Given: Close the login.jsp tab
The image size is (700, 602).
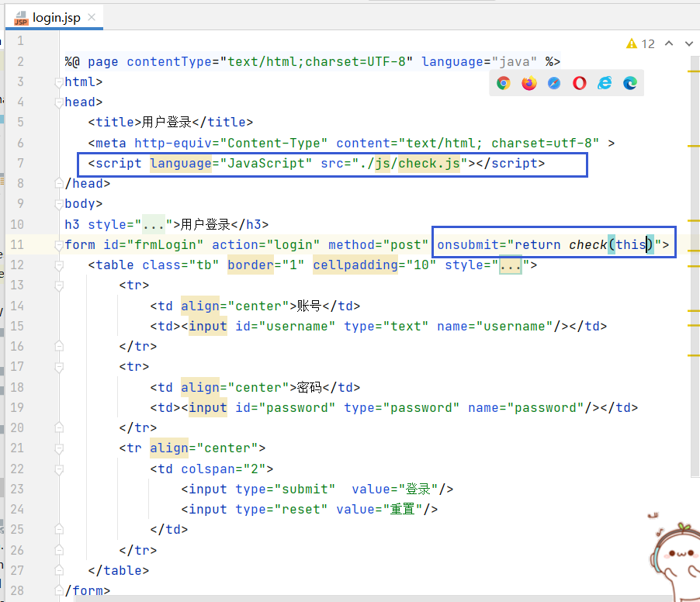Looking at the screenshot, I should point(92,17).
